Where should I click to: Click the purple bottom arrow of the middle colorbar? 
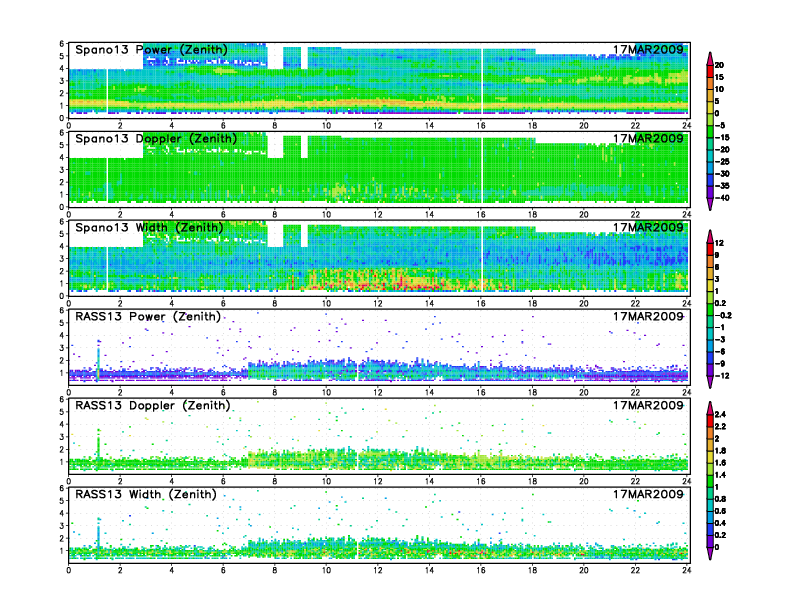[710, 382]
